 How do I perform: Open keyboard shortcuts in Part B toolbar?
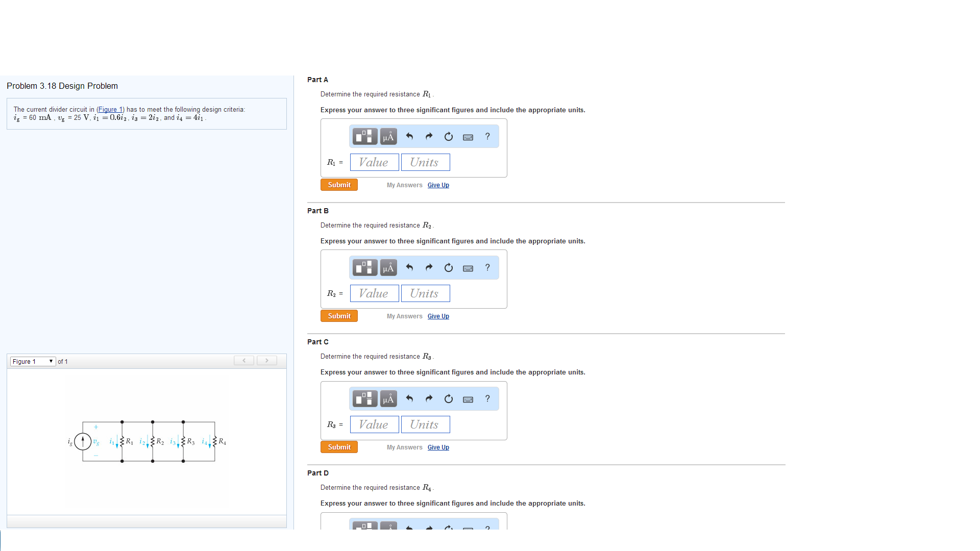(468, 268)
